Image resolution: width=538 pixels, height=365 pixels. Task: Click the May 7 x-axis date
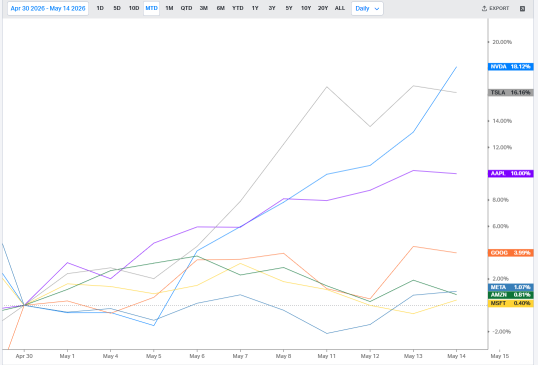240,356
